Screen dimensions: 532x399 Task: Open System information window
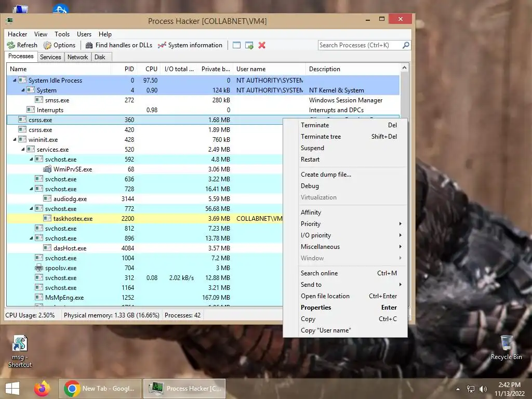tap(190, 45)
